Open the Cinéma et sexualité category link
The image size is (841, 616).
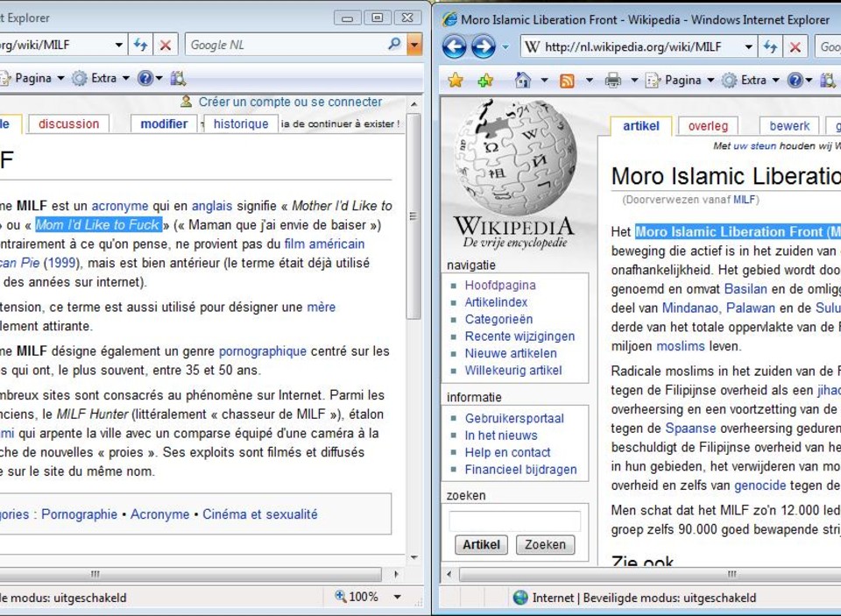tap(259, 514)
